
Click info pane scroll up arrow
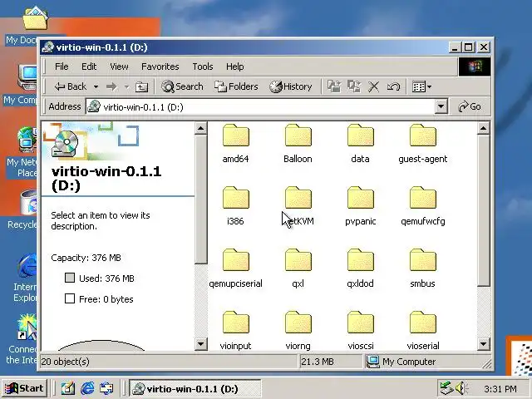pos(201,128)
